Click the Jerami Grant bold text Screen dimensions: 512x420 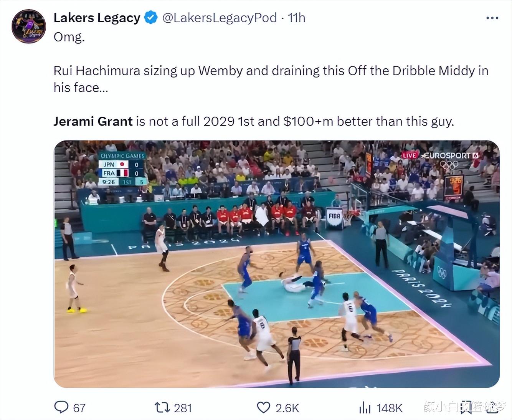coord(93,121)
